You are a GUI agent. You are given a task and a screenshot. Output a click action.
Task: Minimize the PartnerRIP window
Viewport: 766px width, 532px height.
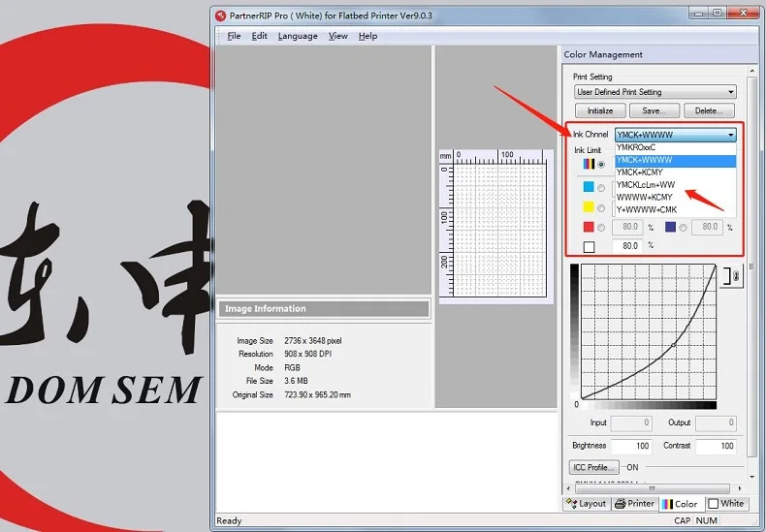click(x=699, y=13)
